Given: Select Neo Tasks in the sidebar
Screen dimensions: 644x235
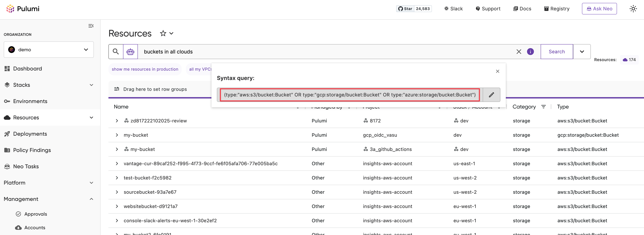Looking at the screenshot, I should [x=26, y=166].
